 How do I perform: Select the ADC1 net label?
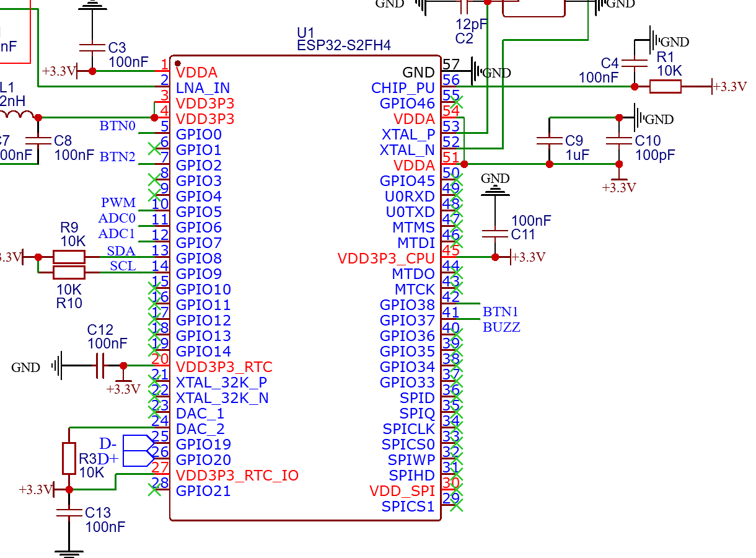(117, 234)
